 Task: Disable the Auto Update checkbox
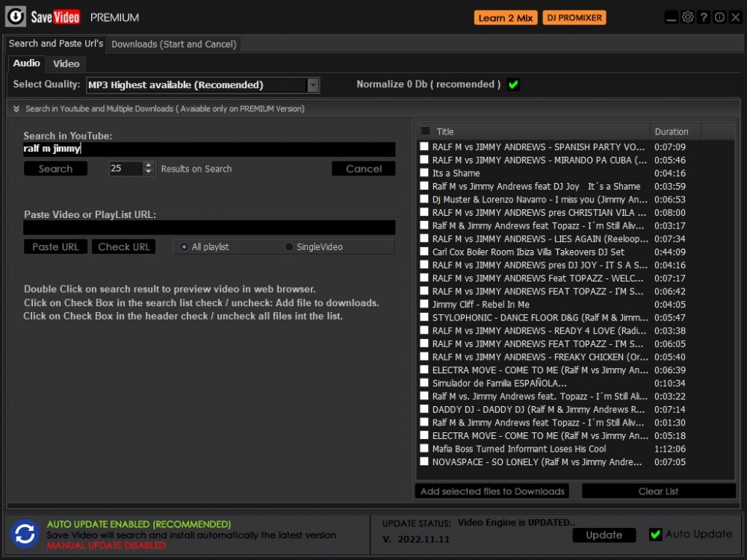pyautogui.click(x=655, y=534)
